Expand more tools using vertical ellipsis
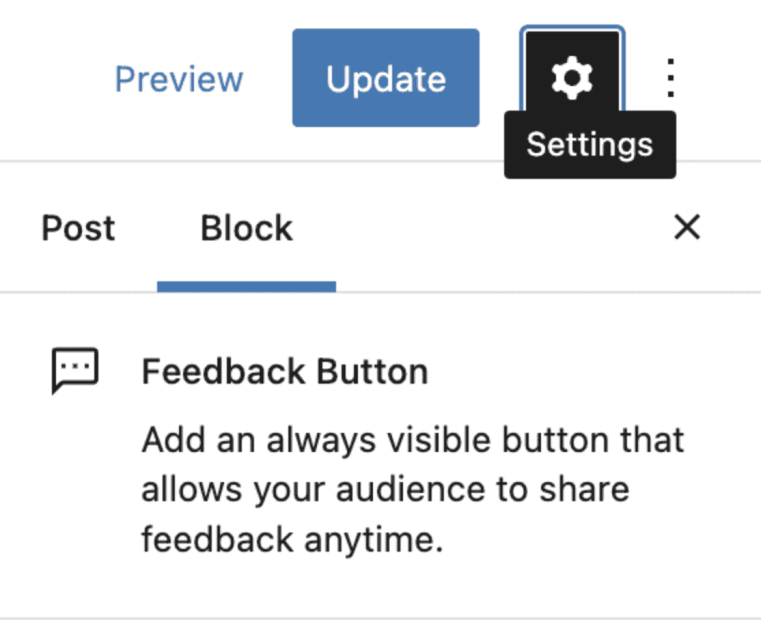 coord(671,78)
